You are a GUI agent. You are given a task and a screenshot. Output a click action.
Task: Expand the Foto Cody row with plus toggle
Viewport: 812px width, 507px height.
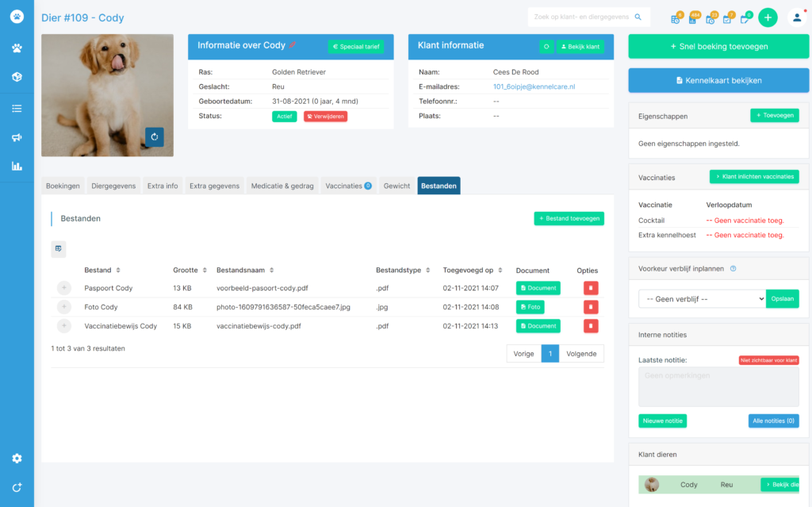(x=63, y=306)
